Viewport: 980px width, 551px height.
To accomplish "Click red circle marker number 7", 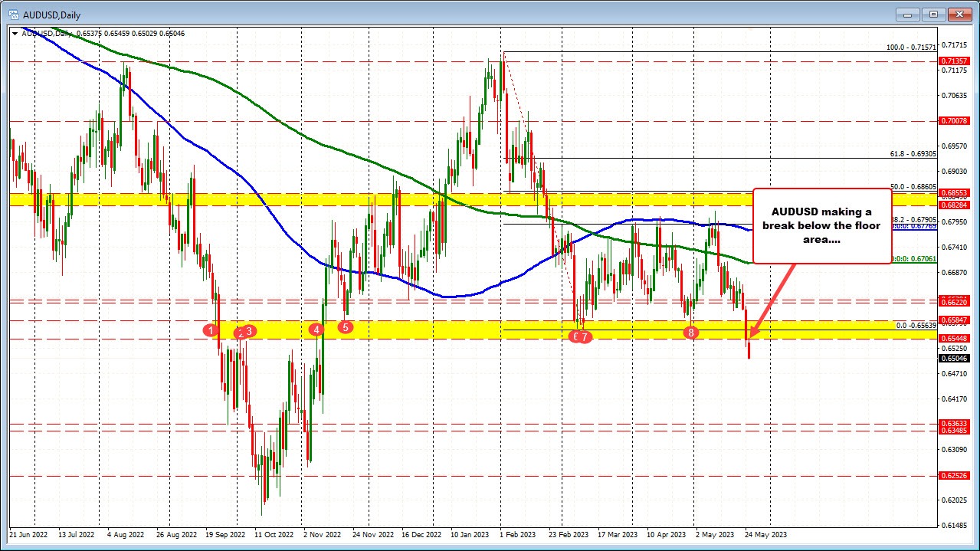I will [x=585, y=336].
